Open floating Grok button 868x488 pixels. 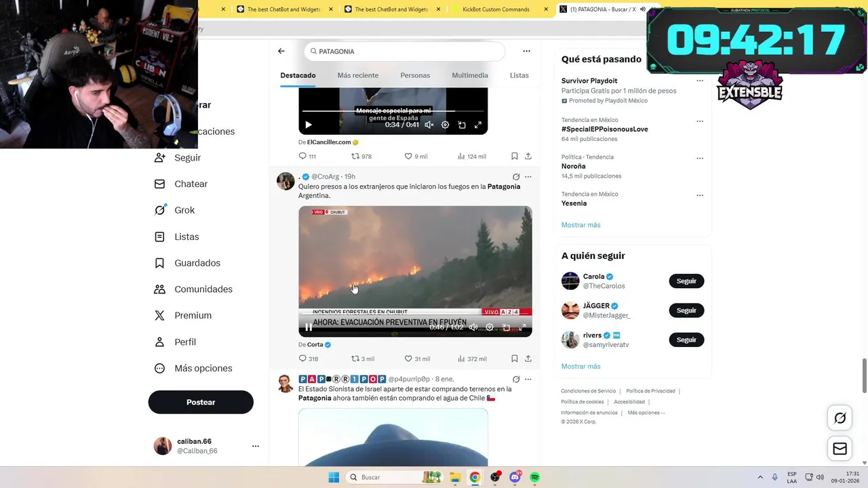(840, 418)
